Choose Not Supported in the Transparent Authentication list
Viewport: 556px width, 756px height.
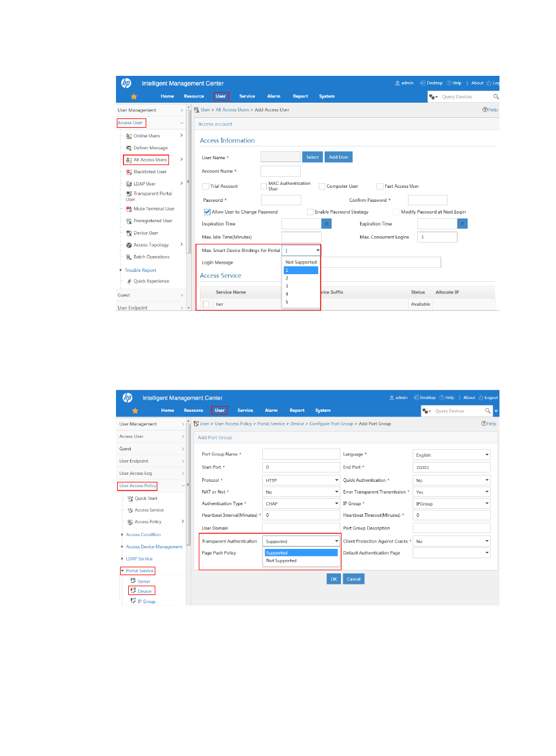(281, 561)
